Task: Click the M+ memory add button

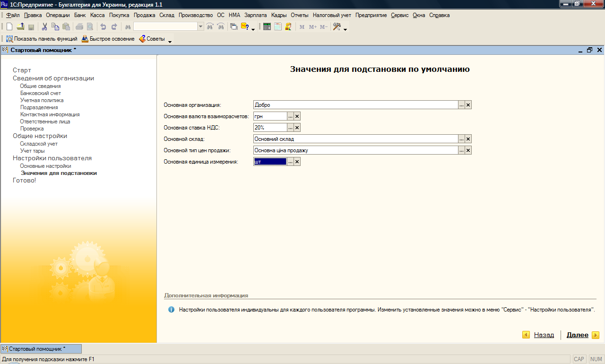Action: point(313,27)
